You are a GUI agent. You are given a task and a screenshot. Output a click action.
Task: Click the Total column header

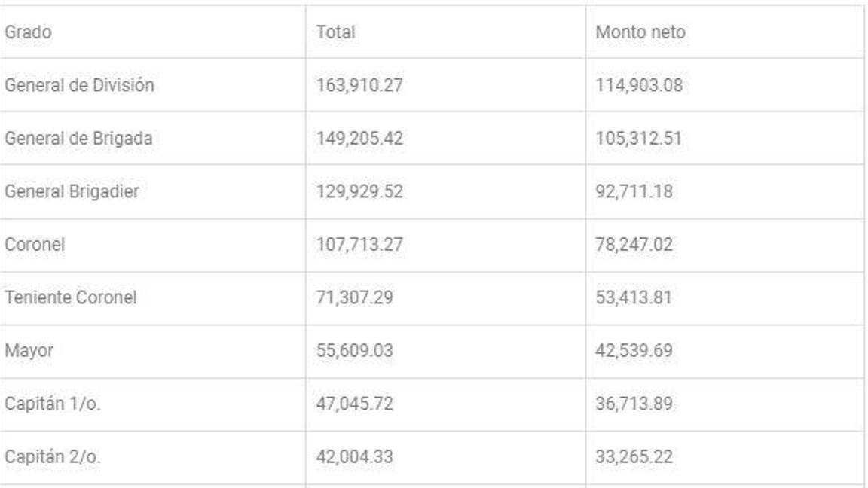[x=335, y=32]
